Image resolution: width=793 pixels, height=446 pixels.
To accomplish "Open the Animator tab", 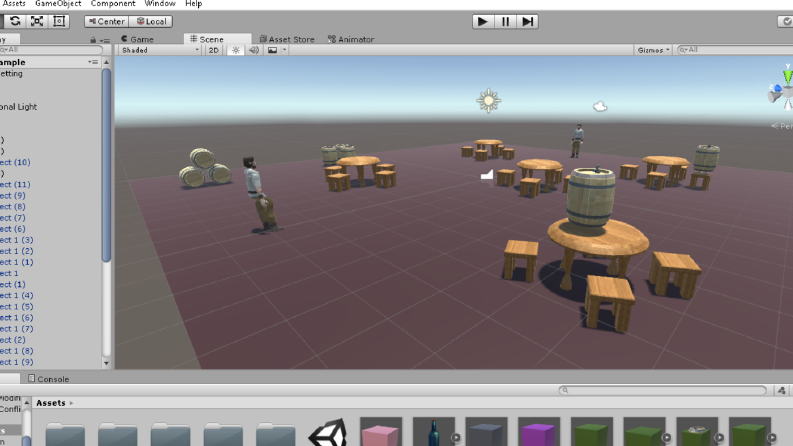I will click(x=351, y=39).
